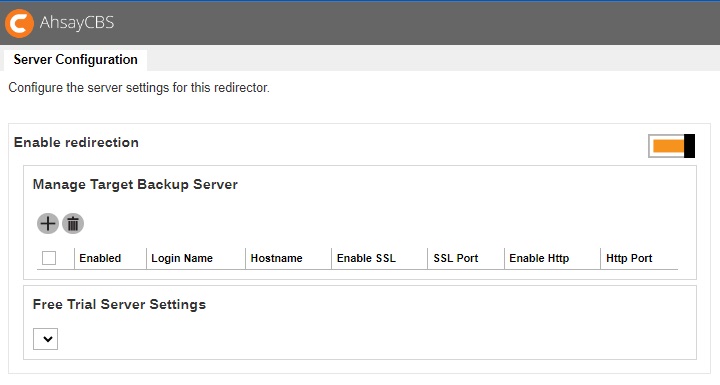
Task: Click the Http Port column header
Action: click(629, 258)
